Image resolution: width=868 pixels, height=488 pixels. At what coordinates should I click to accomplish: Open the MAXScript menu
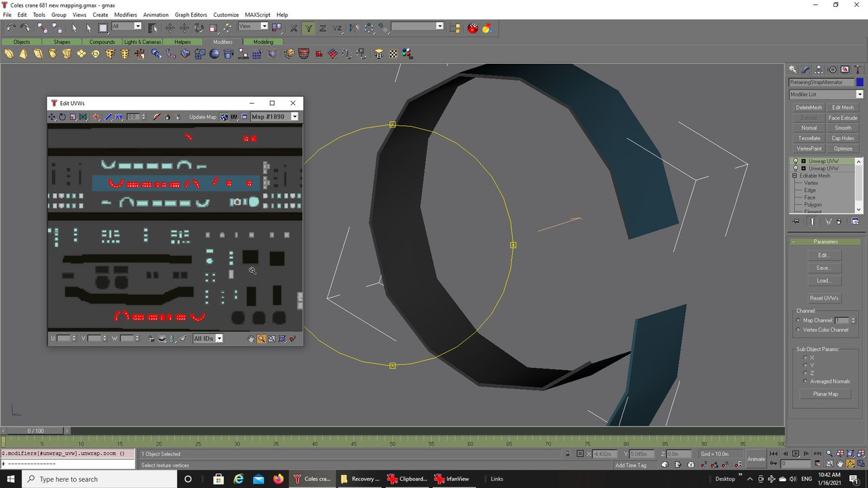pyautogui.click(x=257, y=15)
